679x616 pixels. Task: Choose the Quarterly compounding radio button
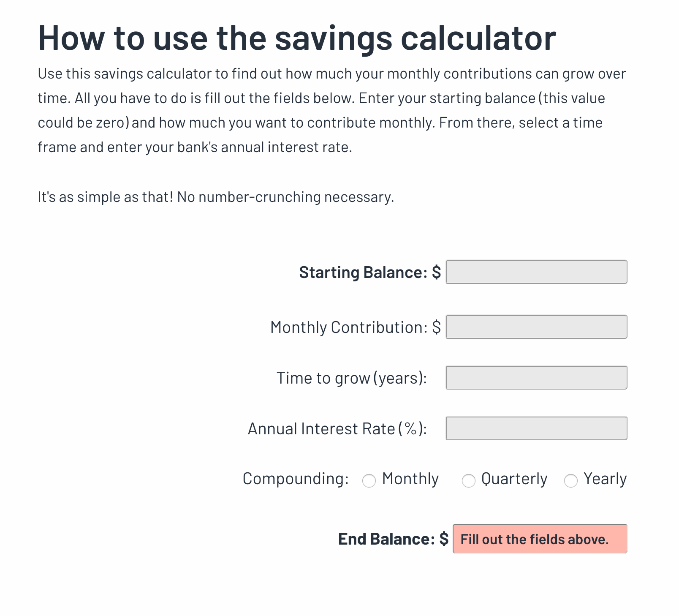tap(468, 481)
